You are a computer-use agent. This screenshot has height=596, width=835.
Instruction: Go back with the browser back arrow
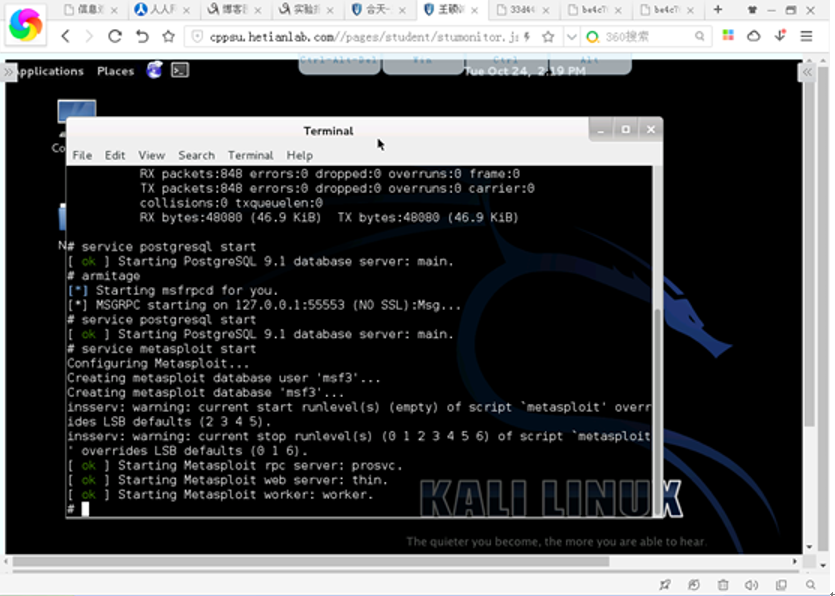[66, 36]
